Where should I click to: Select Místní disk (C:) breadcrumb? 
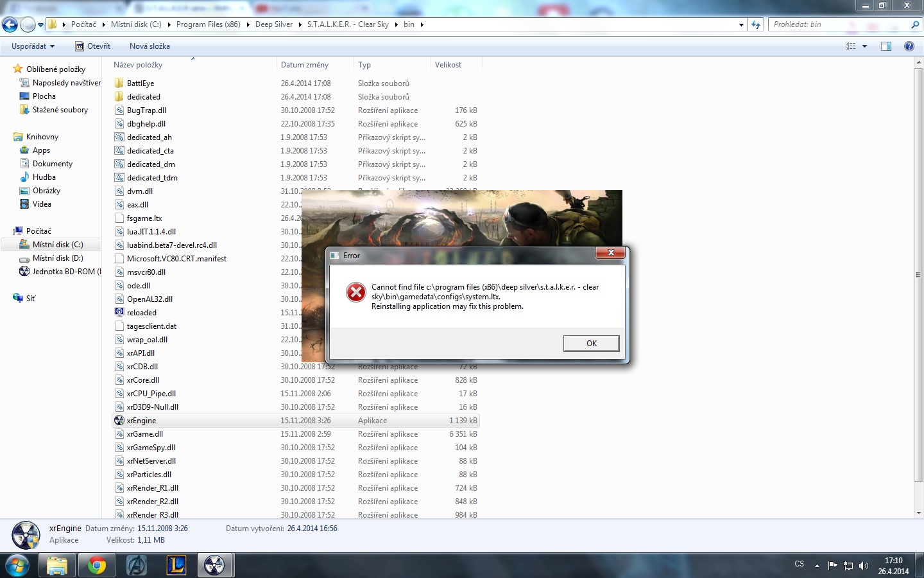tap(136, 24)
